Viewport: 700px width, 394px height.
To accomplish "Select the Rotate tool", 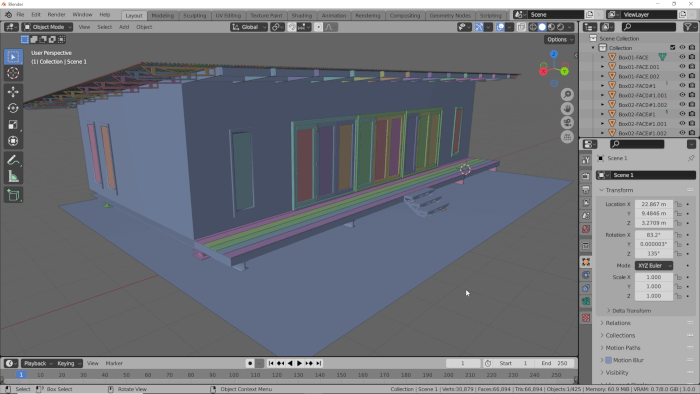I will pos(13,108).
